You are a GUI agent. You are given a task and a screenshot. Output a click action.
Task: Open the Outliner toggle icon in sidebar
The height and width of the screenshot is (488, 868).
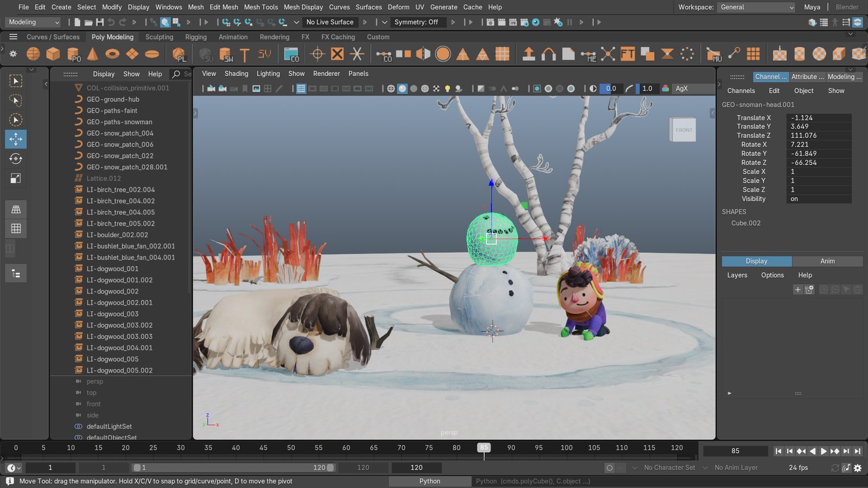click(x=16, y=274)
